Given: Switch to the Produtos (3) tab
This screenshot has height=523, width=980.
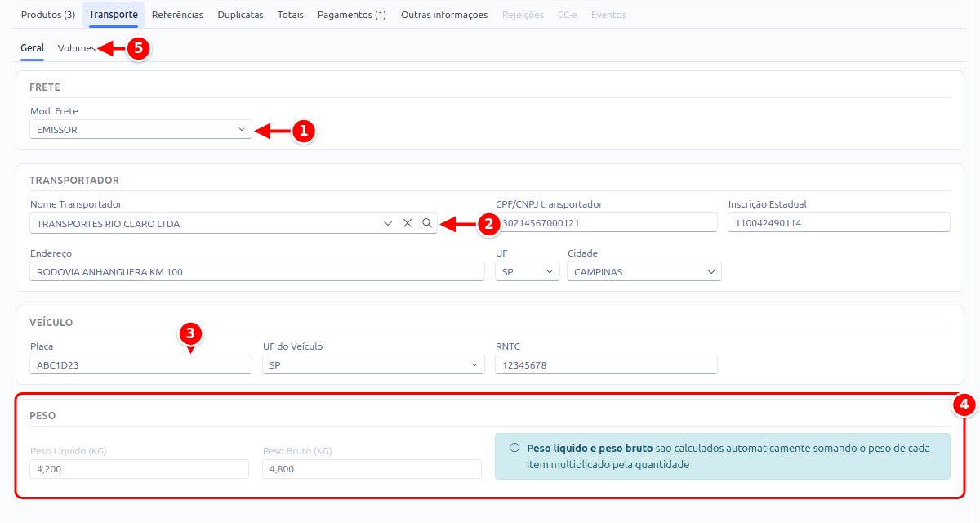Looking at the screenshot, I should tap(48, 15).
